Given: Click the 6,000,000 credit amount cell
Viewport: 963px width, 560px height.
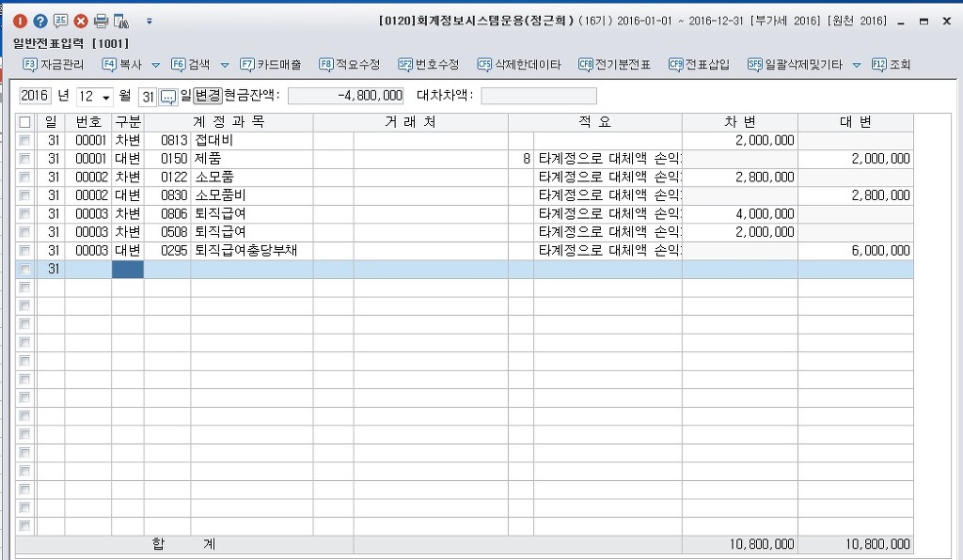Looking at the screenshot, I should pos(856,251).
